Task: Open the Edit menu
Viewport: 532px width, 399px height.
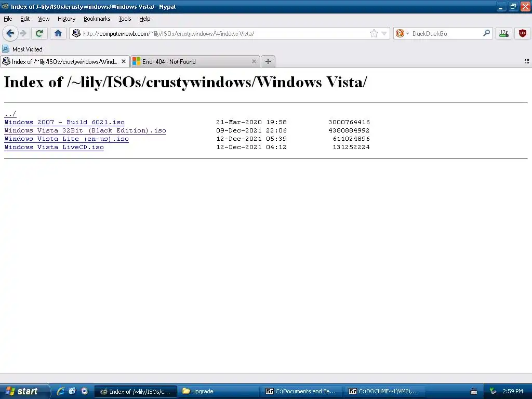Action: tap(25, 19)
